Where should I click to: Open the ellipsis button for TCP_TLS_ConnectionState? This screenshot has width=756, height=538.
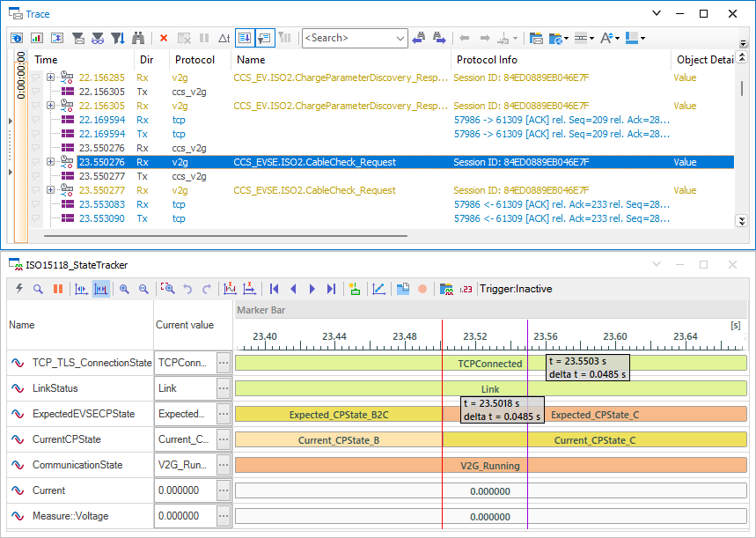(x=224, y=363)
